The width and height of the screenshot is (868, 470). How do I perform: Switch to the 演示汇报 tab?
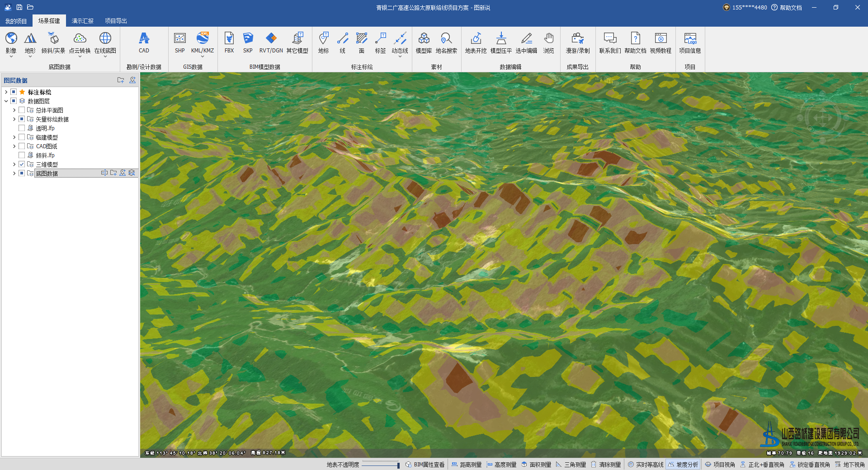pos(82,21)
